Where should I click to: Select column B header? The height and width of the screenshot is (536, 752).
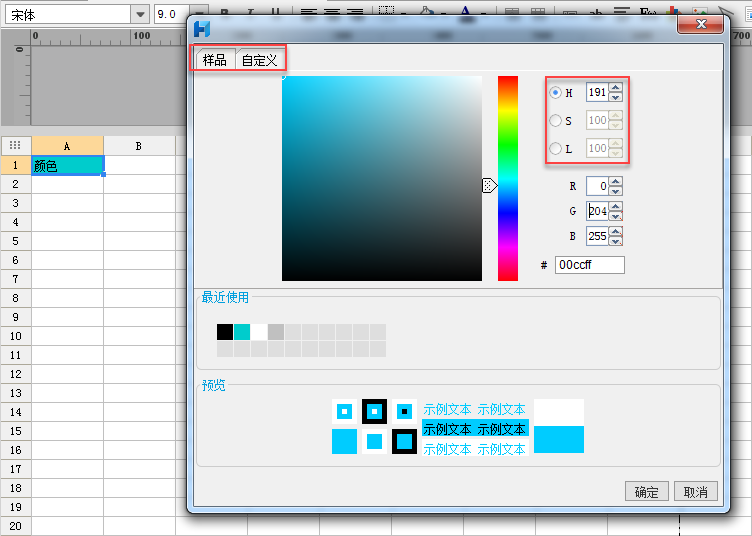click(139, 146)
